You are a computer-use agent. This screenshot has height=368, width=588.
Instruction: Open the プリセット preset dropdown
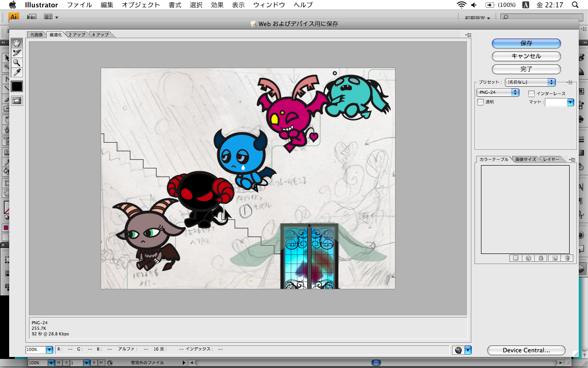tap(530, 82)
